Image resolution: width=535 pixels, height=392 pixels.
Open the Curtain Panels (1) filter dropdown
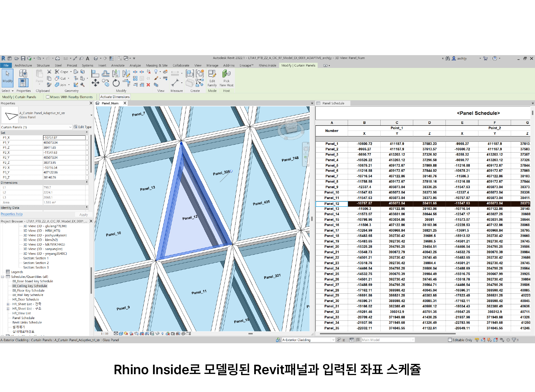[x=70, y=127]
